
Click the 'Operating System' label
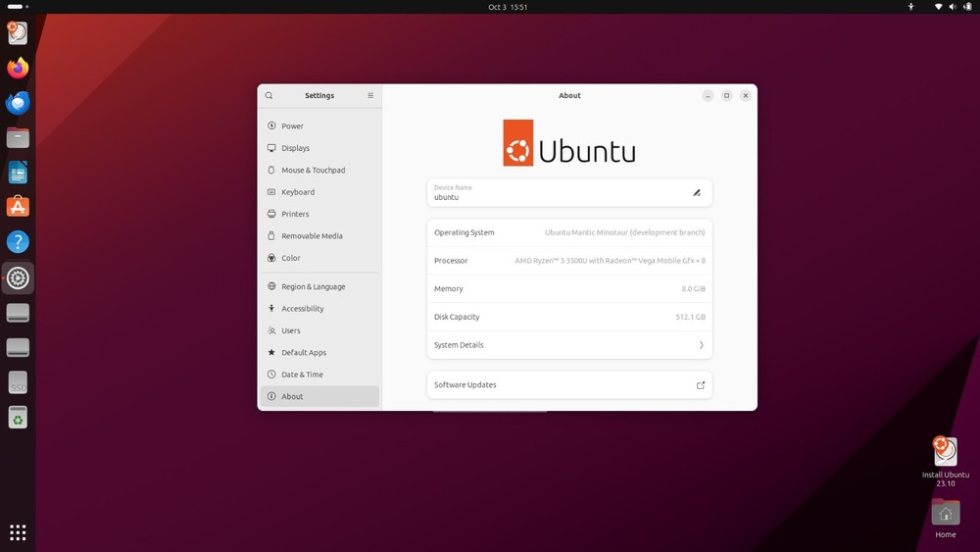(465, 232)
